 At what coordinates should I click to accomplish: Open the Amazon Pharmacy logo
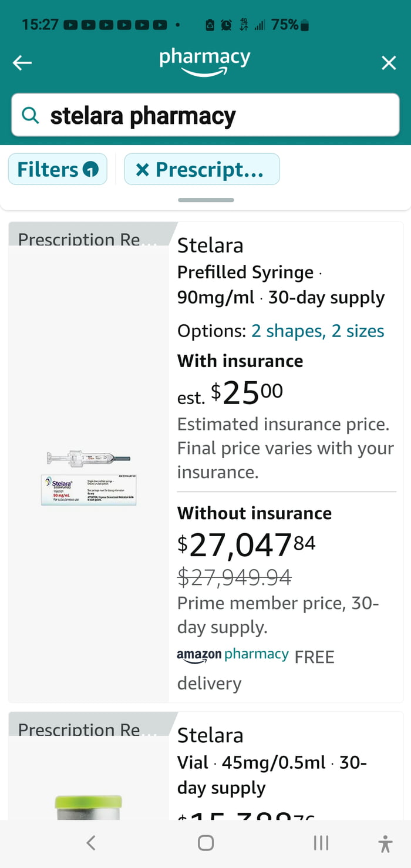pyautogui.click(x=204, y=62)
